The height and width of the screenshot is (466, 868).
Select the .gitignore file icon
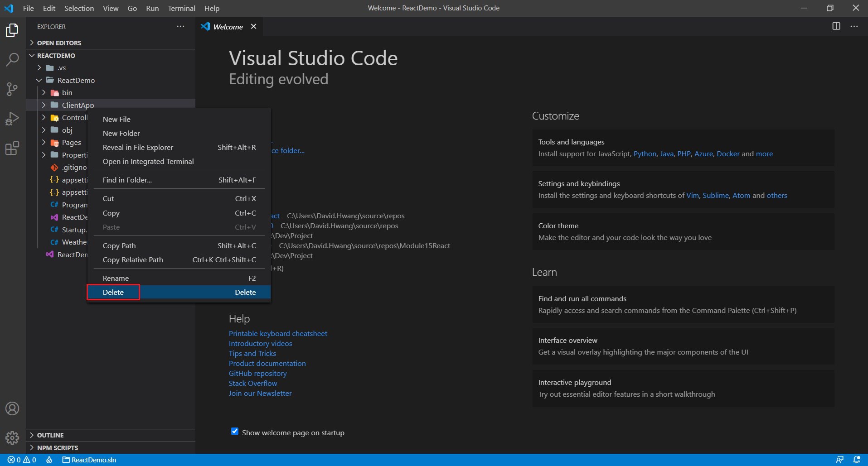pos(54,167)
